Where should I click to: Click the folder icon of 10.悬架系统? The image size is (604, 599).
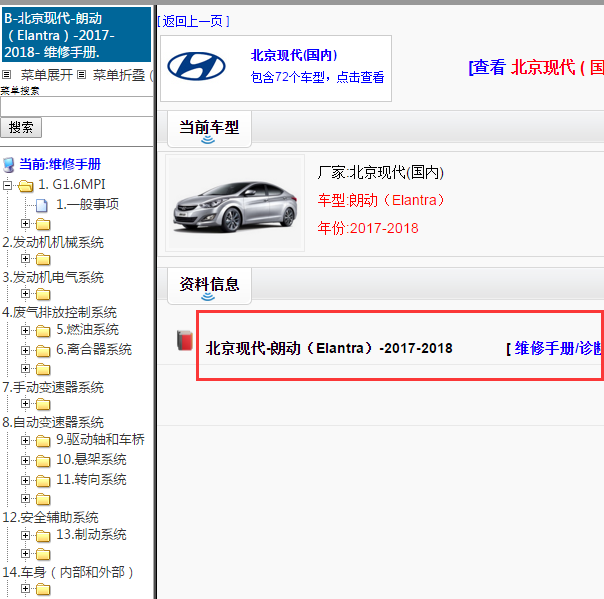43,461
